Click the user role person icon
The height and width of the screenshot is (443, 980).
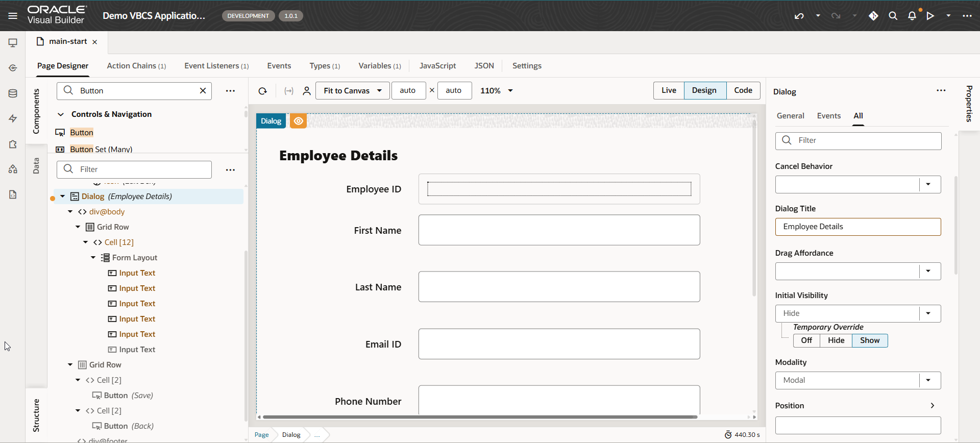point(307,91)
